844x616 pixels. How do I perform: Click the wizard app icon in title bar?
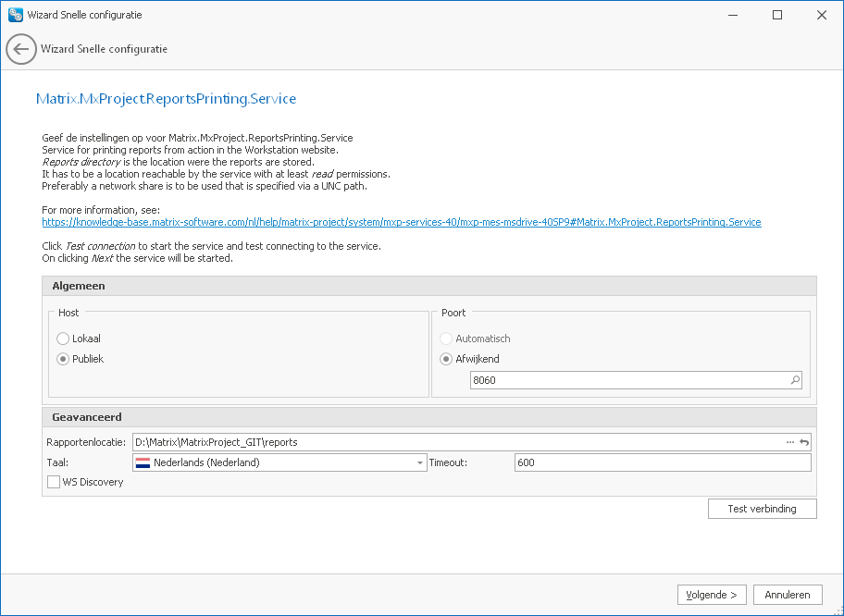(16, 15)
